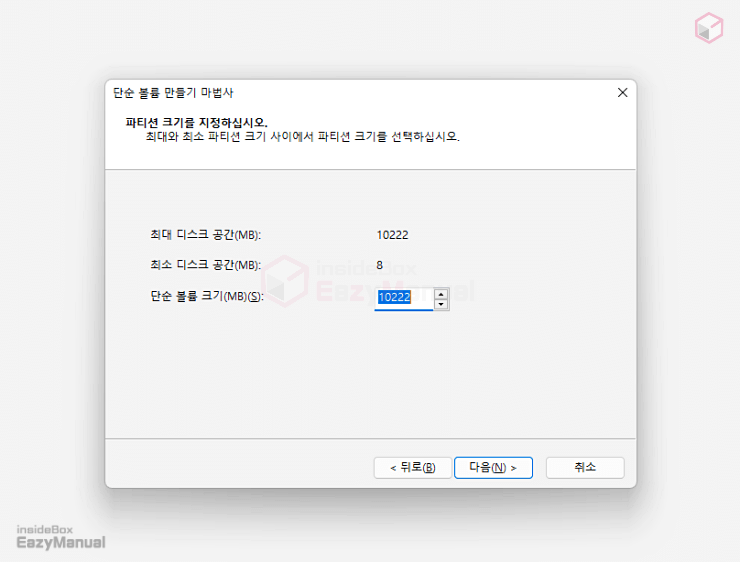Click the subtitle 최대와 최소 파티션 크기 사이에서 description

302,136
